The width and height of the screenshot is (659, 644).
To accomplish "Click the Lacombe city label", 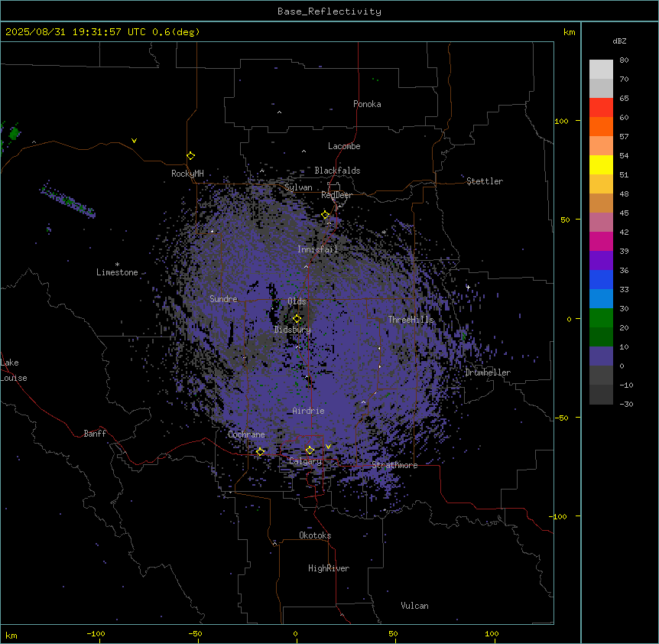I will coord(344,146).
